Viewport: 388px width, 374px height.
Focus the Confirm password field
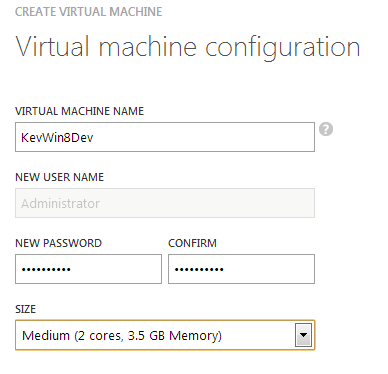coord(241,269)
